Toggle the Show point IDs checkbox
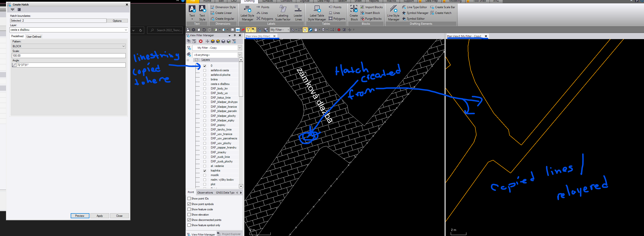Viewport: 644px width, 236px height. 189,199
